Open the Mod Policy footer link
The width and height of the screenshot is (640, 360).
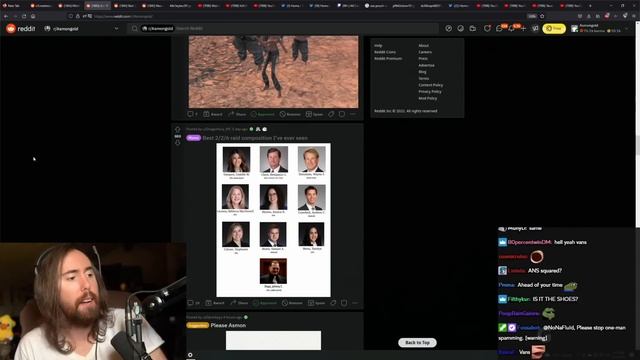(428, 98)
